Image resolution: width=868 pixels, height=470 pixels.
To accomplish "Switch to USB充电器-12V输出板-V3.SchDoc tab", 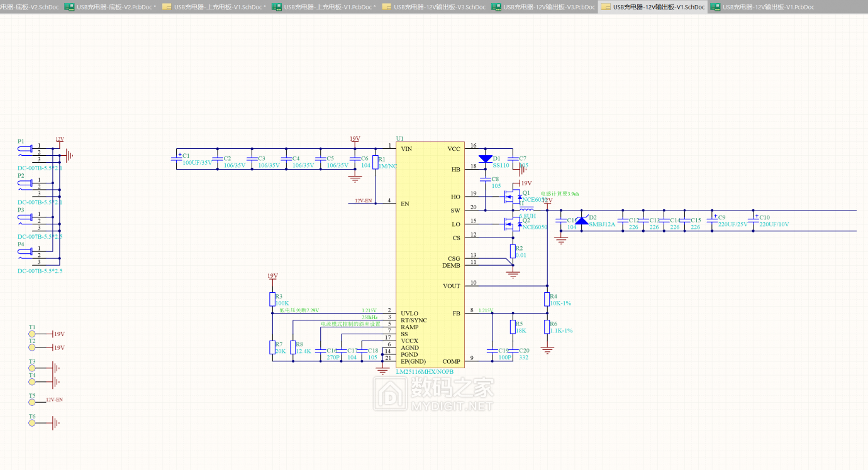I will [433, 7].
